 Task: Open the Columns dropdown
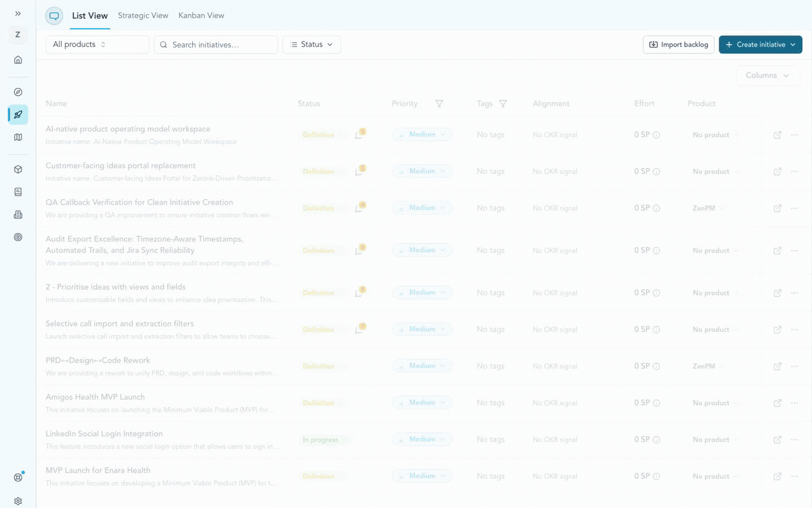point(768,75)
